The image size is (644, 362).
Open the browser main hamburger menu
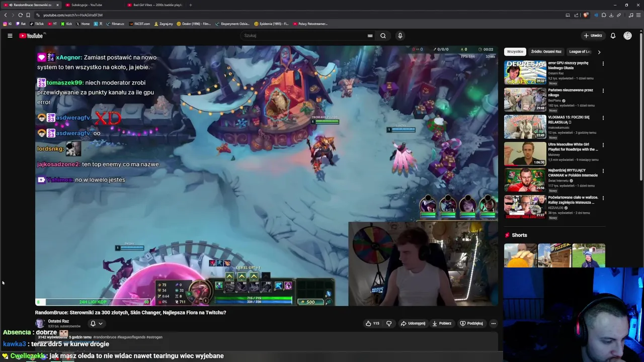(x=638, y=15)
